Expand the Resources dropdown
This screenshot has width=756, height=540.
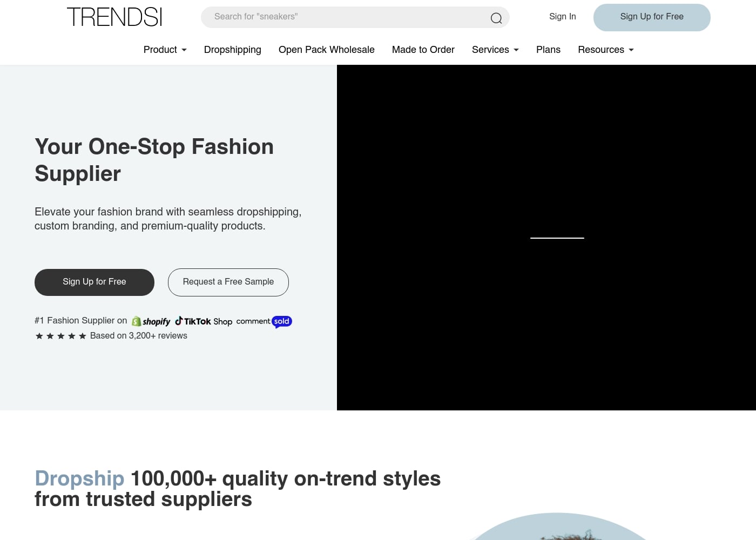(x=605, y=50)
